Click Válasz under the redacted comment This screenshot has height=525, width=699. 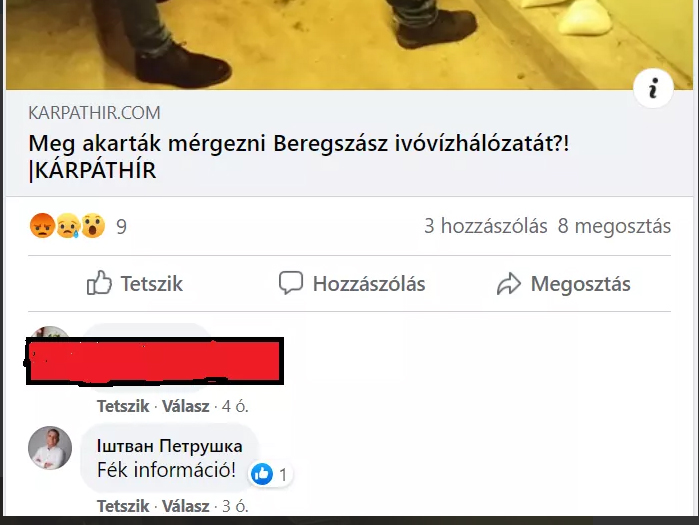tap(185, 406)
